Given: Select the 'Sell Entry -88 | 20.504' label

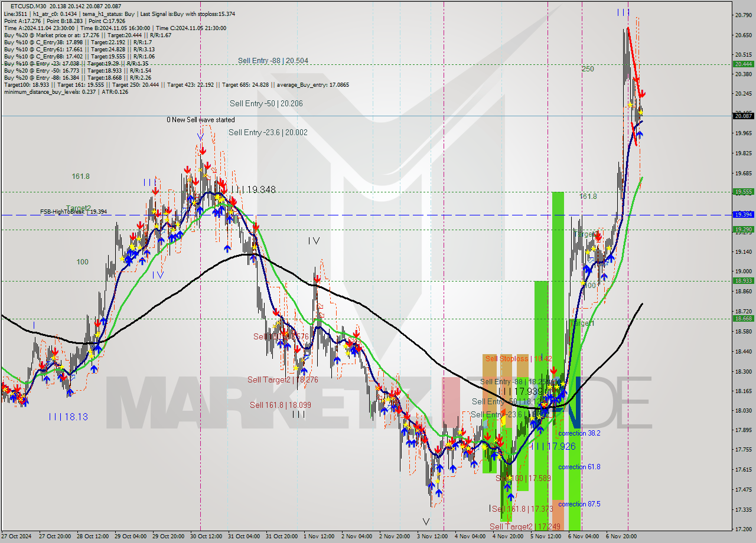Looking at the screenshot, I should pyautogui.click(x=273, y=61).
